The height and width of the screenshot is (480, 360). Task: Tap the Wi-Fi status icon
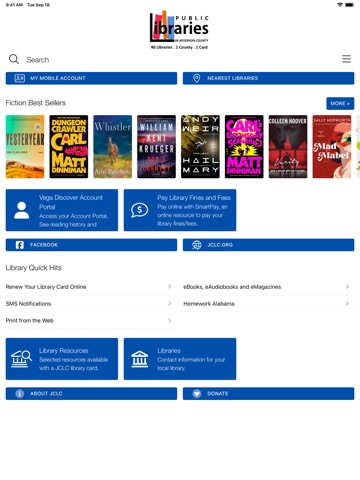click(x=340, y=5)
